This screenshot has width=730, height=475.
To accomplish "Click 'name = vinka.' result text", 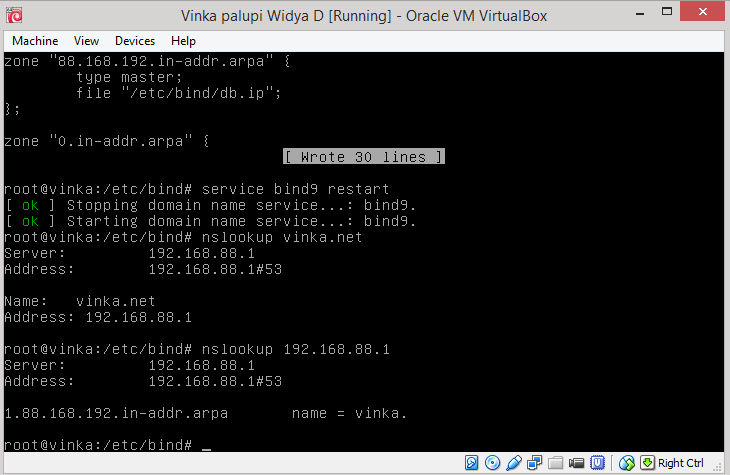I will tap(349, 413).
